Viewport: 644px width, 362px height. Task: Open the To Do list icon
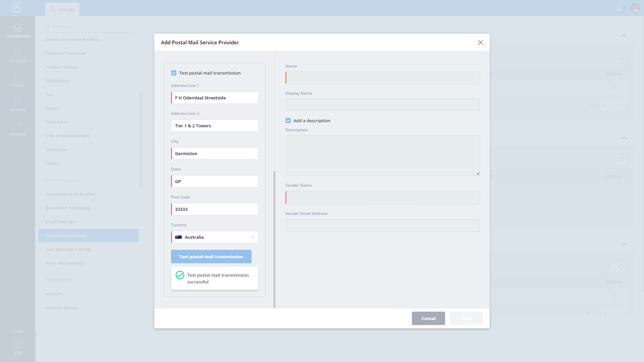coord(18,322)
